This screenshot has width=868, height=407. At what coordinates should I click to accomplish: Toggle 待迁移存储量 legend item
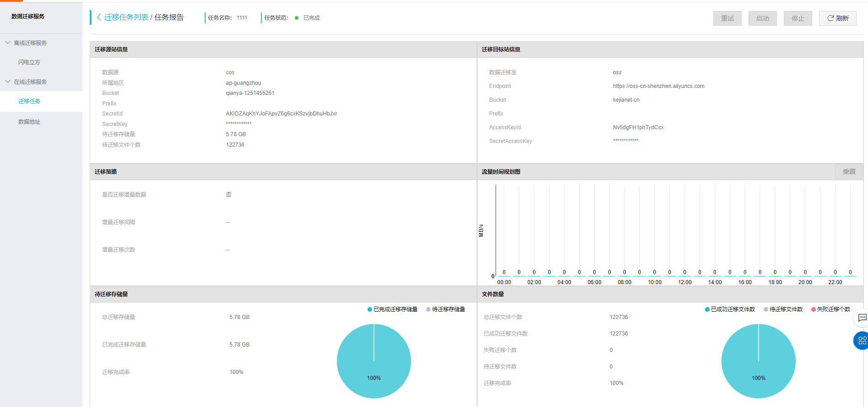click(x=445, y=309)
